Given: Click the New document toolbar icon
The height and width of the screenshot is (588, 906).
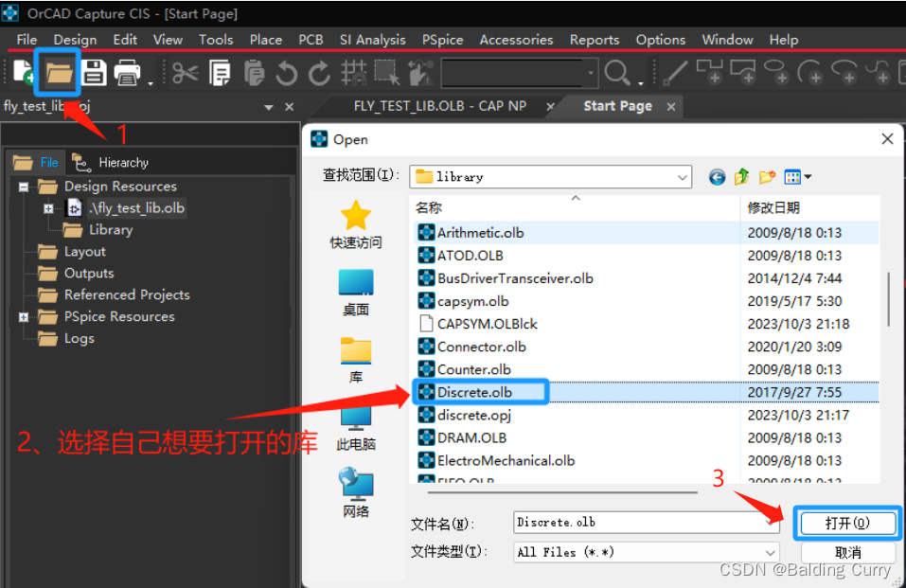Looking at the screenshot, I should click(23, 73).
